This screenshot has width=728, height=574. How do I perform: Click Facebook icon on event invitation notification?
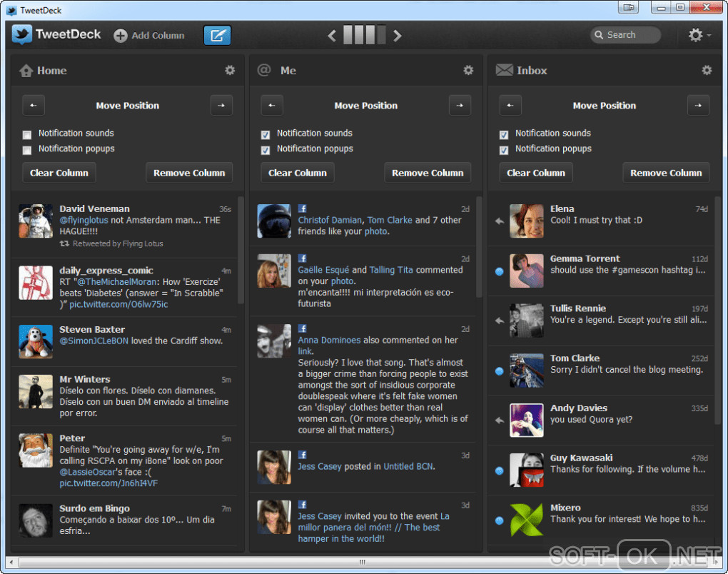pyautogui.click(x=302, y=504)
